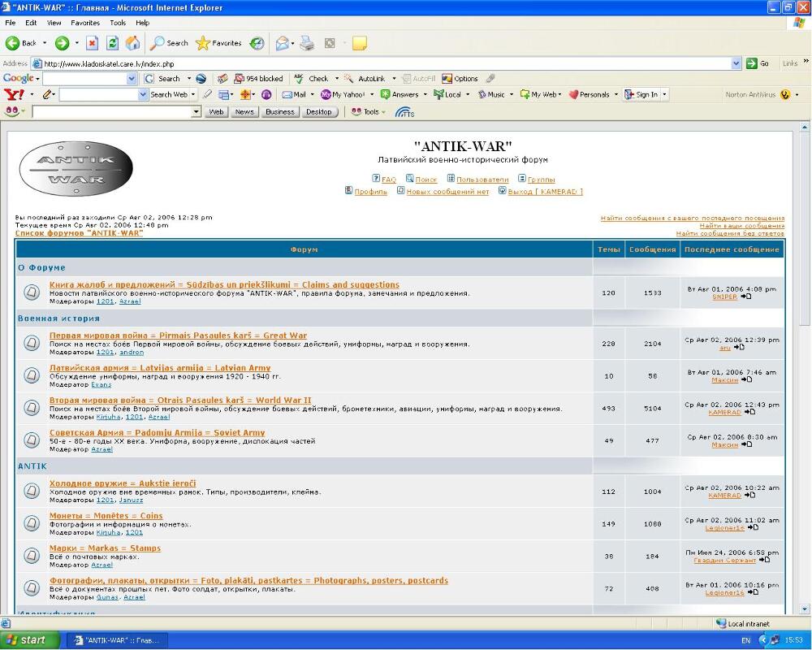
Task: Open Search Web dropdown arrow
Action: [193, 94]
